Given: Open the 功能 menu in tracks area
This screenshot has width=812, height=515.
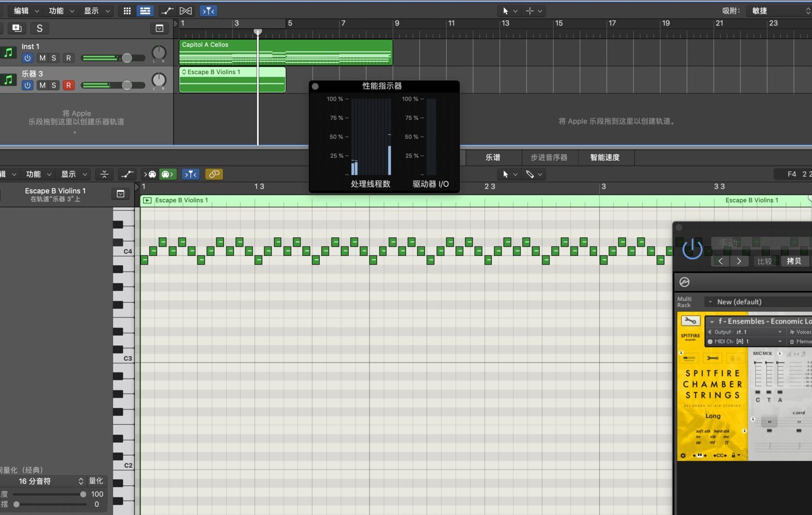Looking at the screenshot, I should [61, 11].
